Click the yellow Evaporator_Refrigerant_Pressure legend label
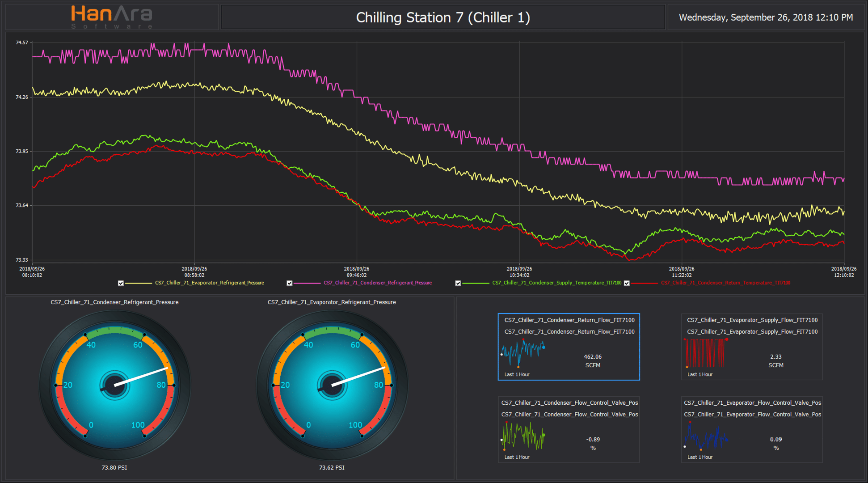 (x=210, y=283)
